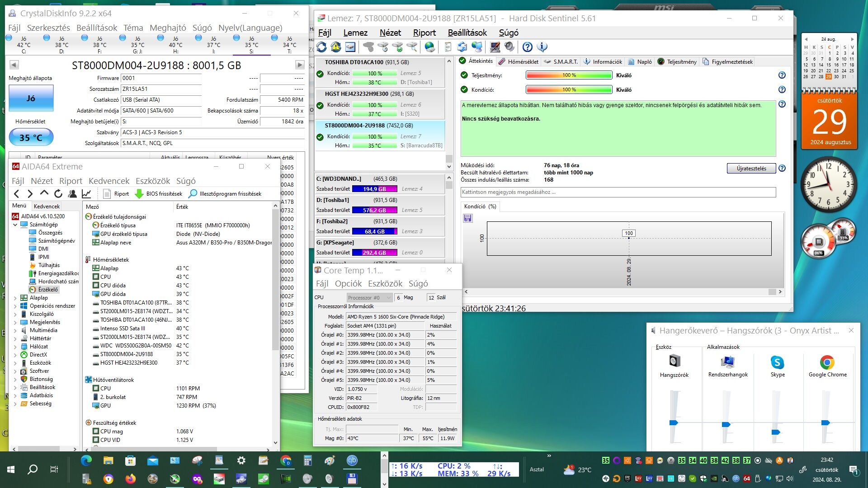
Task: Open the blue question mark help icon in Sentinel toolbar
Action: pos(528,47)
